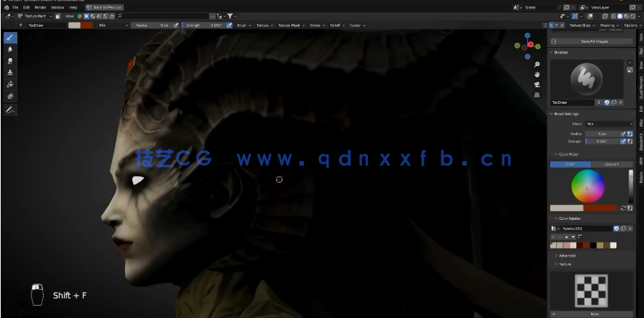This screenshot has width=644, height=318.
Task: Click the zoom view magnifier icon
Action: (x=537, y=65)
